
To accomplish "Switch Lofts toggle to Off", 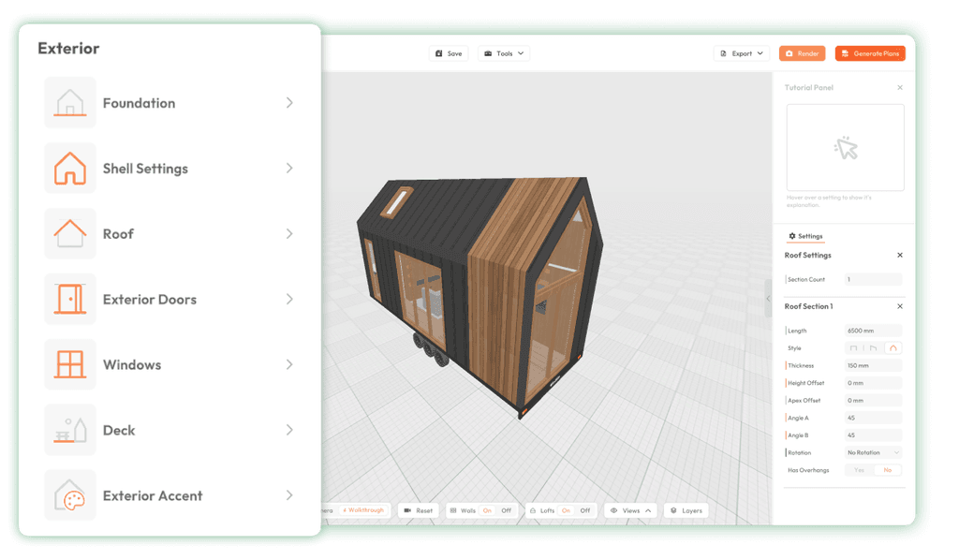I will coord(583,510).
